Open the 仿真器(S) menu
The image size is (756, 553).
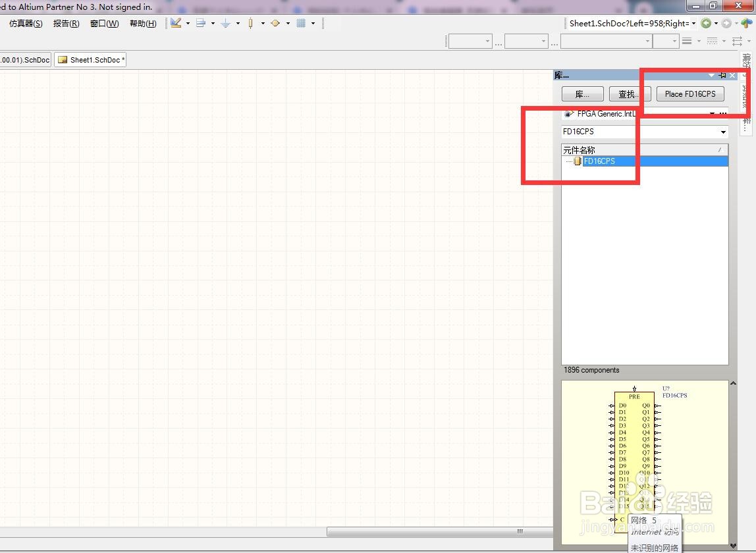(26, 23)
